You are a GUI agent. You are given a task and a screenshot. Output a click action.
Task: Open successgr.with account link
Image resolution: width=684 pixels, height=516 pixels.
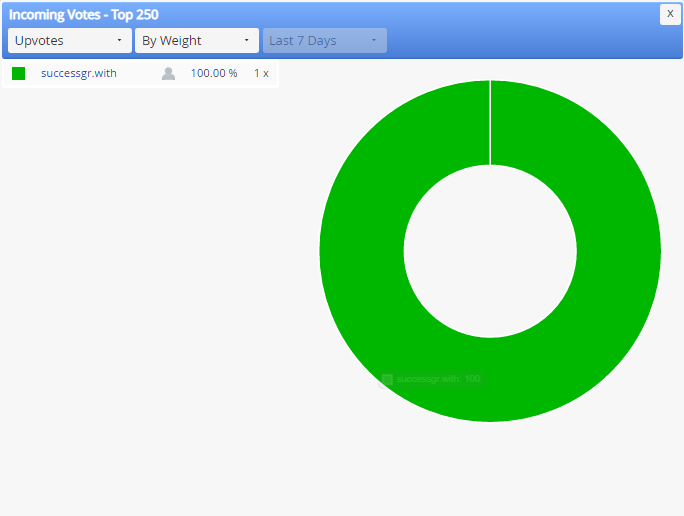79,73
